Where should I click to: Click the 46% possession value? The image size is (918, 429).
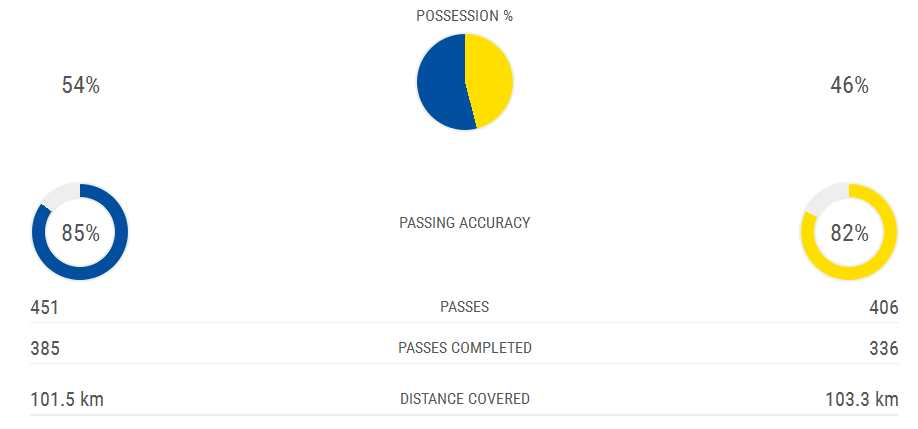tap(849, 86)
